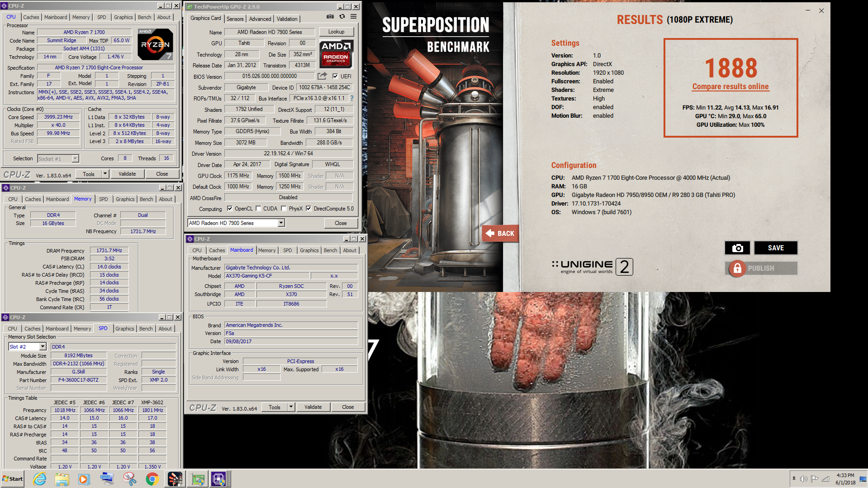Click the Core Speed value field
The image size is (868, 488).
pos(58,117)
